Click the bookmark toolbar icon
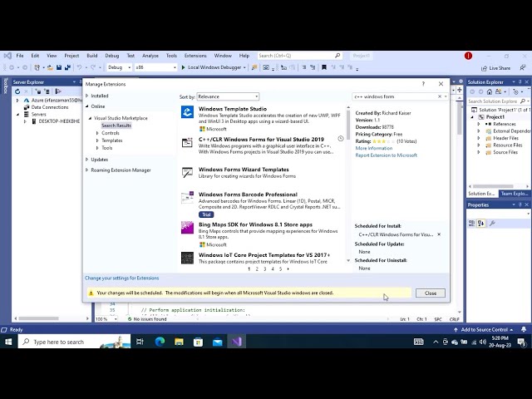 [324, 67]
